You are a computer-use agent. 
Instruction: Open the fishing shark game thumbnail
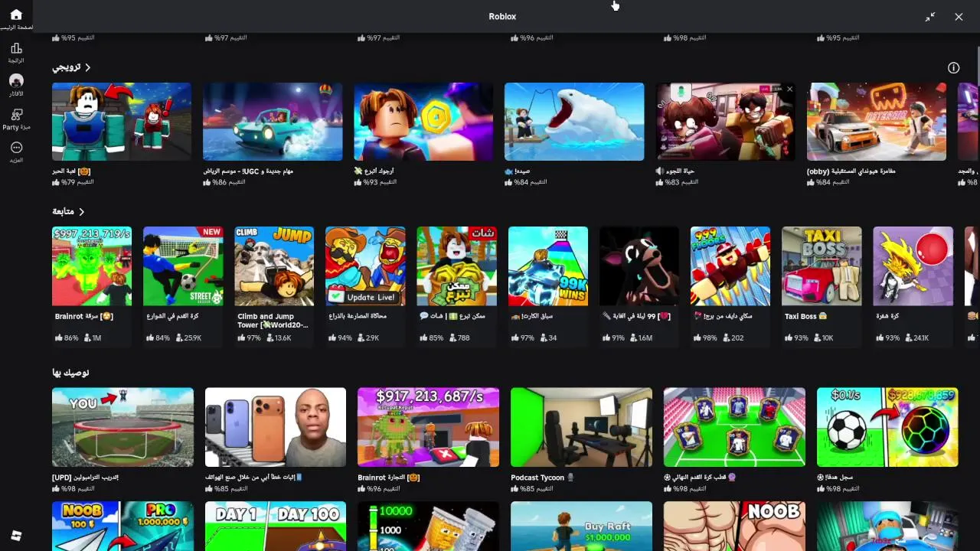(574, 122)
